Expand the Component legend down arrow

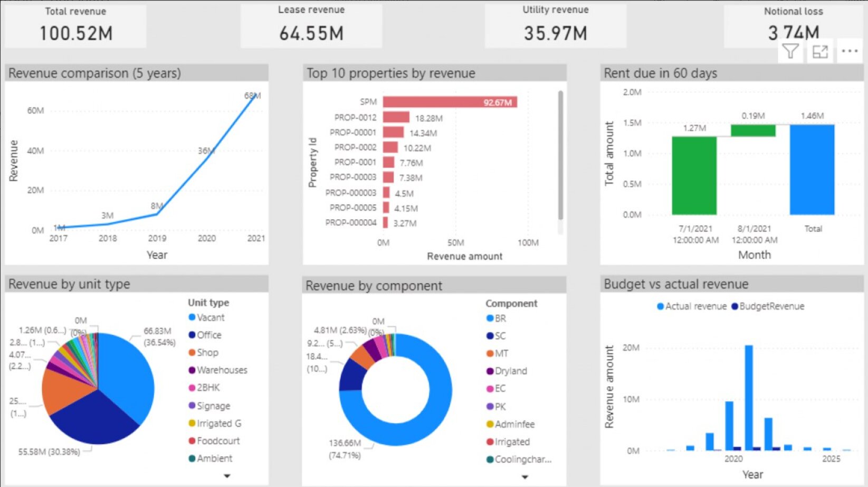pos(524,477)
